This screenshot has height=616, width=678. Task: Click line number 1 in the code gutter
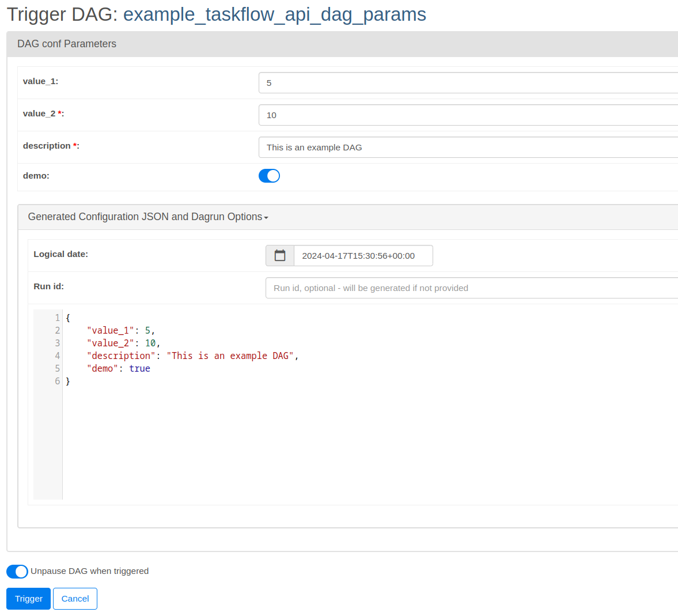click(57, 318)
